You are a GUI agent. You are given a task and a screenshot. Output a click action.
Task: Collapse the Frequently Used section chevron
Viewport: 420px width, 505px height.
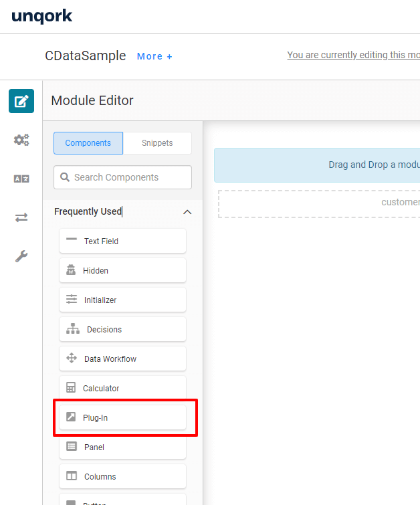point(187,212)
